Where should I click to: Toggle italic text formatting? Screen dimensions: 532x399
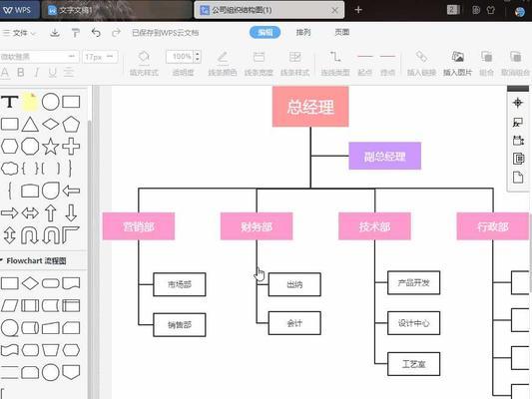click(x=36, y=72)
